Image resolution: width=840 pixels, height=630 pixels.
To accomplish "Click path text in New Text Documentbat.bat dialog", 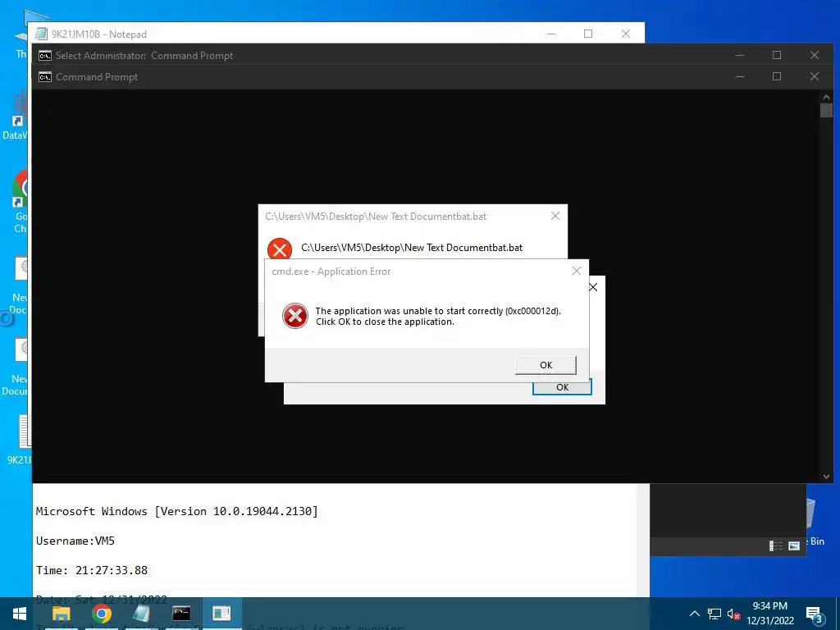I will (412, 248).
